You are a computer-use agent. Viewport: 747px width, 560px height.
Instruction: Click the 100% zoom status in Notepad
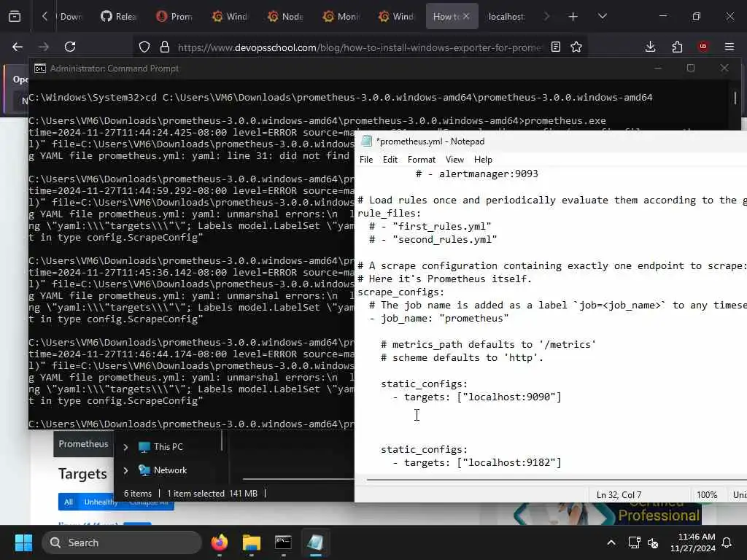tap(707, 495)
